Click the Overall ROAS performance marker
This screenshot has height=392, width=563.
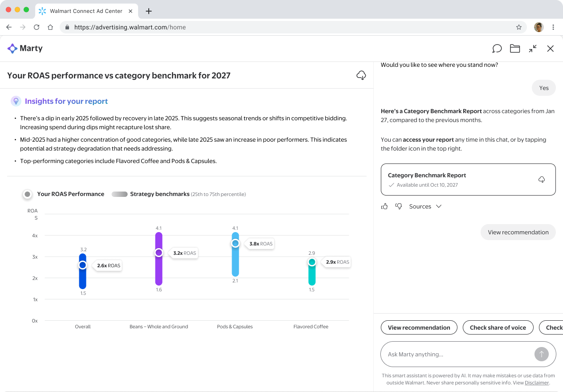(x=82, y=265)
